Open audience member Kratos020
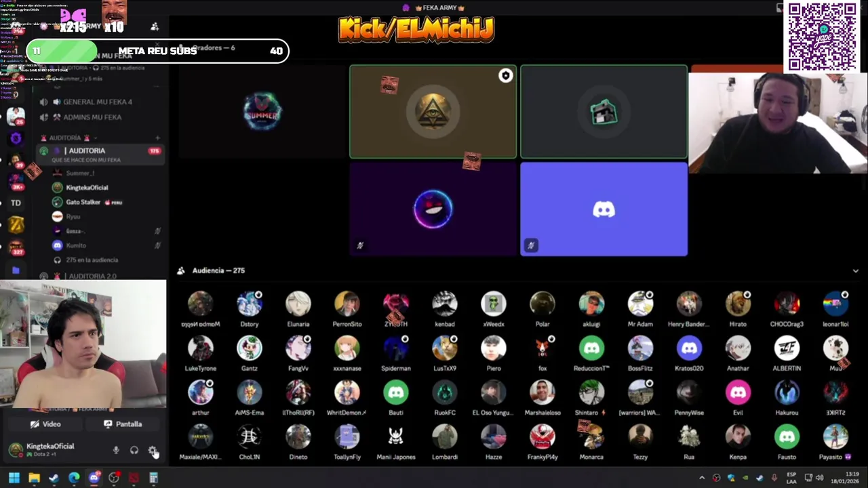 (689, 354)
